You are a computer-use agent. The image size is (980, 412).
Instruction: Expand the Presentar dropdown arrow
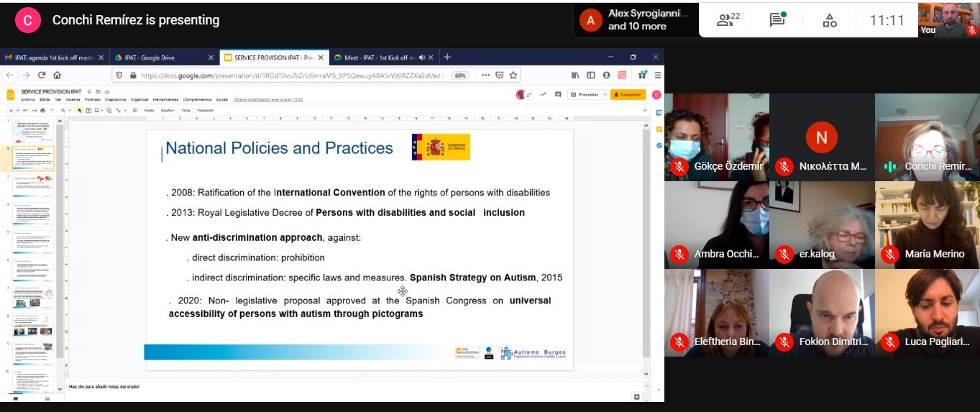605,94
